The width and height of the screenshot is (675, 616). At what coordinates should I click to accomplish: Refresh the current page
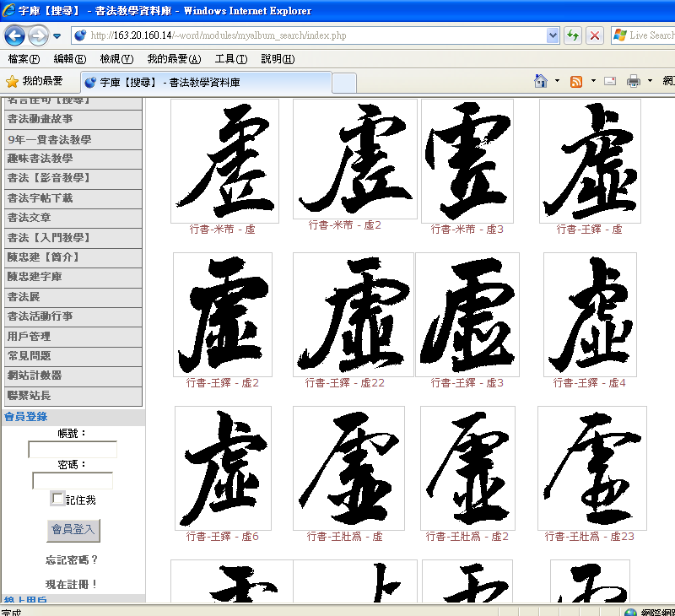(573, 35)
